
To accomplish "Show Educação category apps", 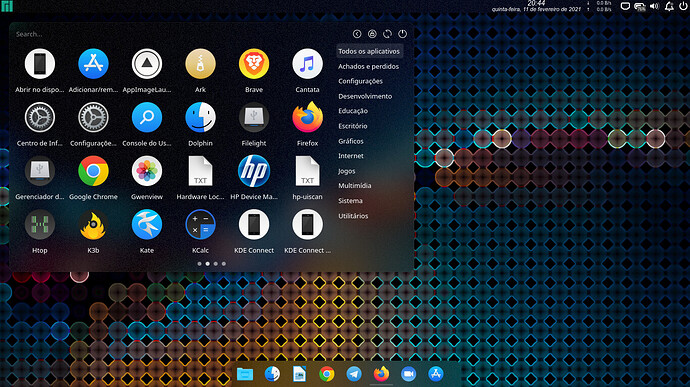I will point(353,111).
